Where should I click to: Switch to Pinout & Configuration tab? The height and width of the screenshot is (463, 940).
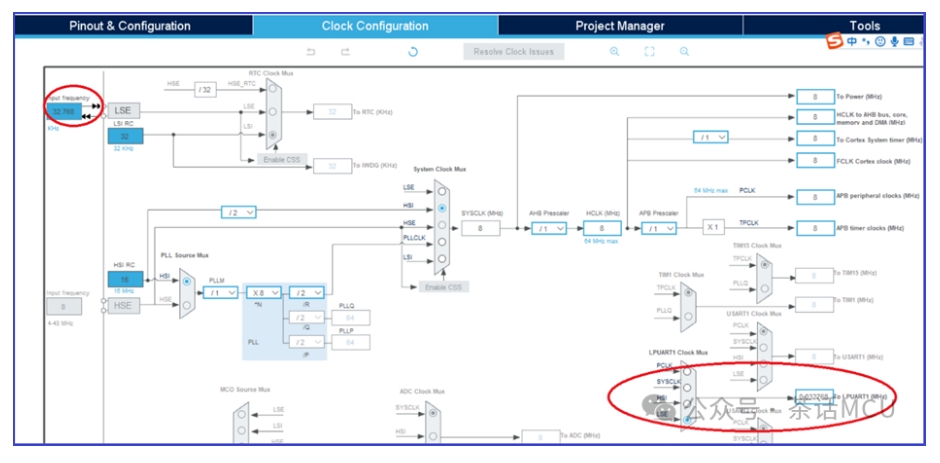coord(129,25)
